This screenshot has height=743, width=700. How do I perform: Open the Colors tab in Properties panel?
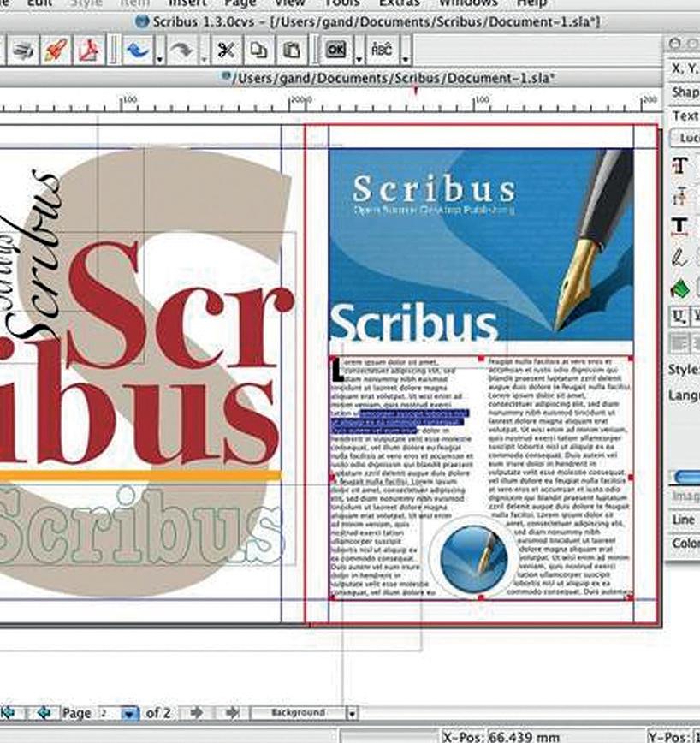coord(685,543)
